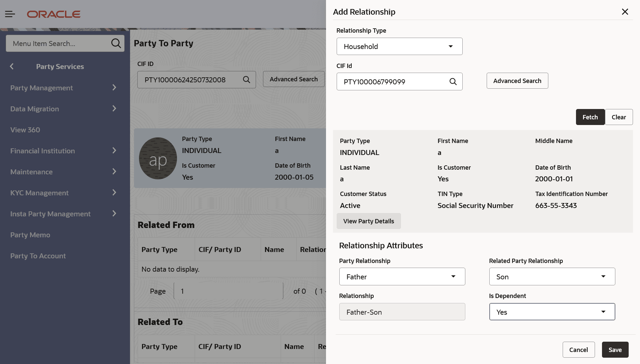640x364 pixels.
Task: Click the Oracle logo
Action: tap(54, 14)
